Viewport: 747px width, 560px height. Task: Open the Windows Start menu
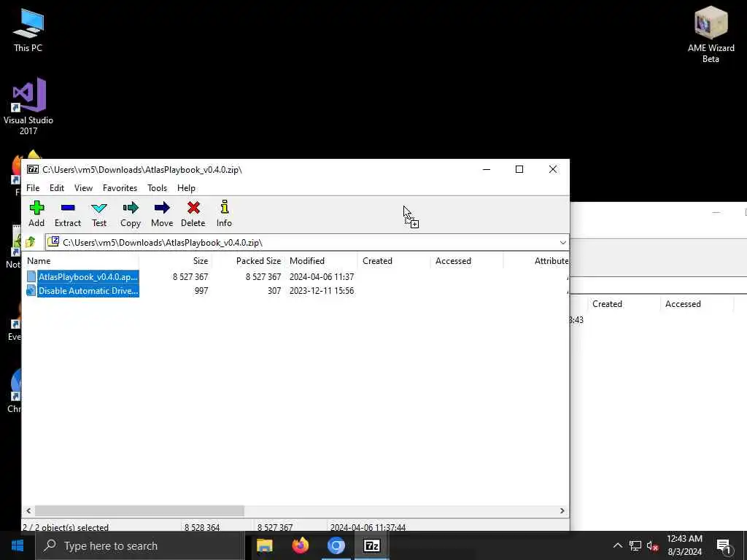(18, 545)
